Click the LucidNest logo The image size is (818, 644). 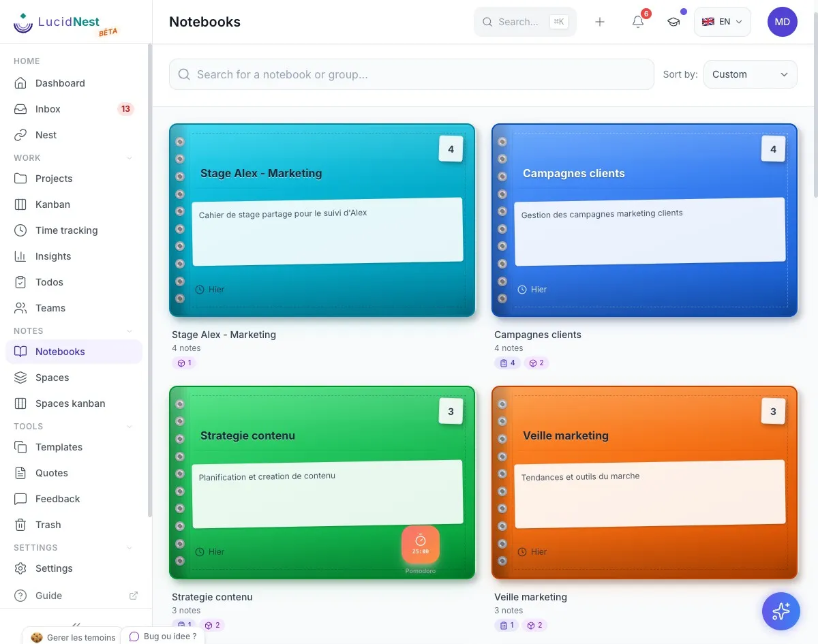click(66, 23)
